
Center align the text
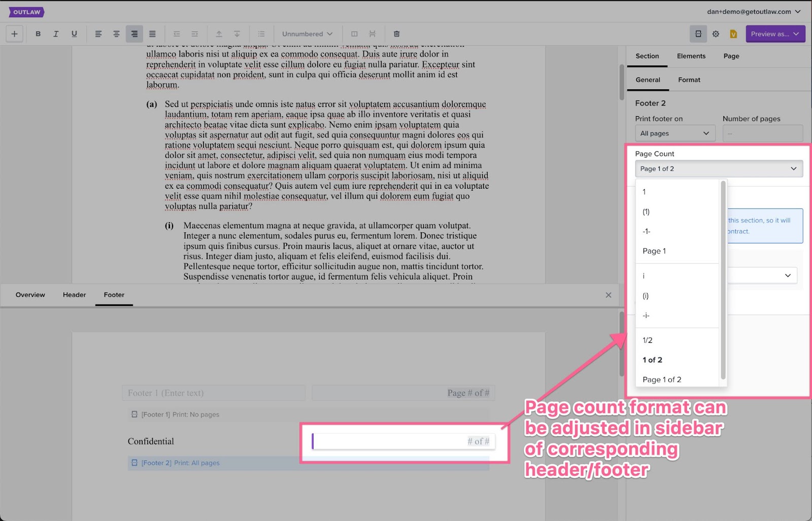116,34
